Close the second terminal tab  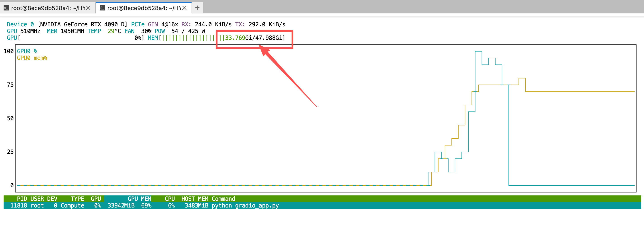pos(185,8)
